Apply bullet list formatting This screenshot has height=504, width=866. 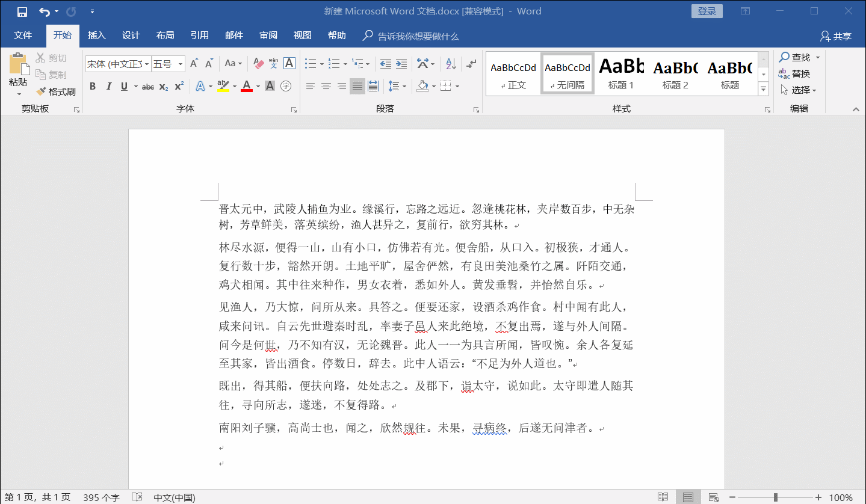point(310,63)
